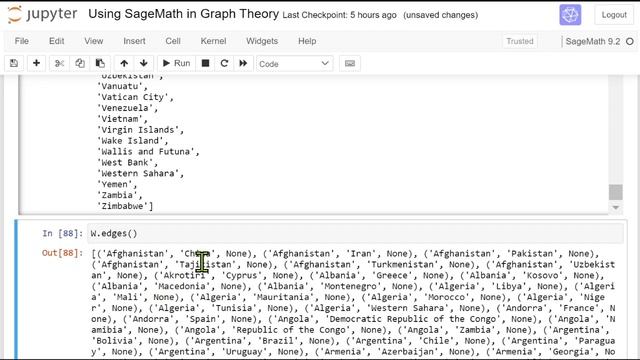The height and width of the screenshot is (360, 640).
Task: Click the output scrollbar down arrow
Action: (x=616, y=208)
